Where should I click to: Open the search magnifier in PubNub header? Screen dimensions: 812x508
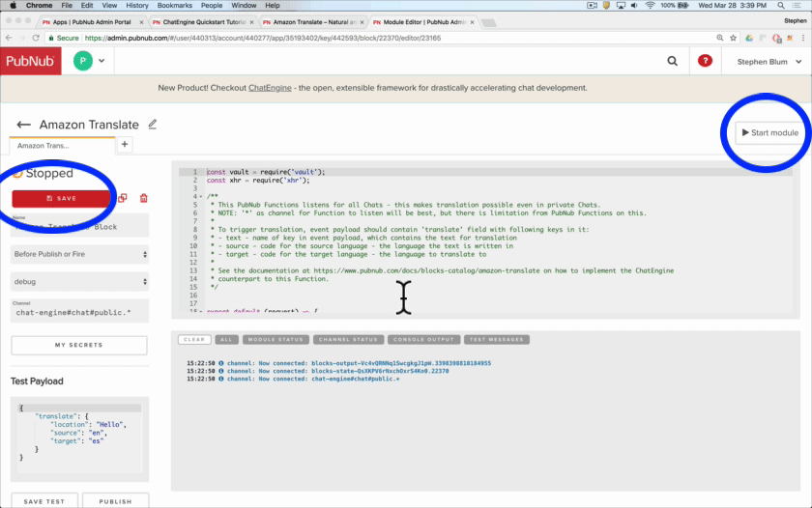click(x=672, y=61)
